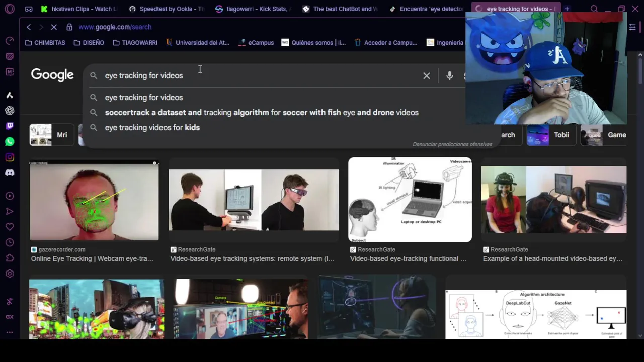The image size is (644, 362).
Task: Clear the Google search box
Action: click(x=427, y=76)
